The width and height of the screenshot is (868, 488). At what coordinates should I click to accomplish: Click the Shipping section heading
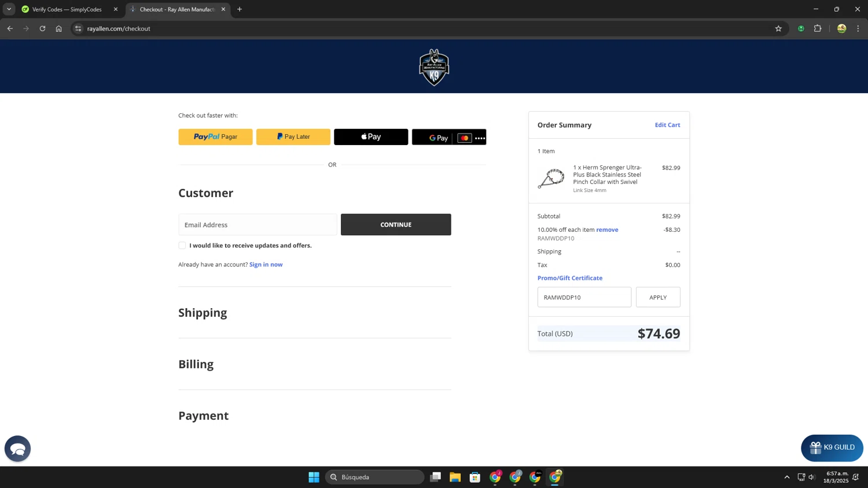[x=203, y=313]
